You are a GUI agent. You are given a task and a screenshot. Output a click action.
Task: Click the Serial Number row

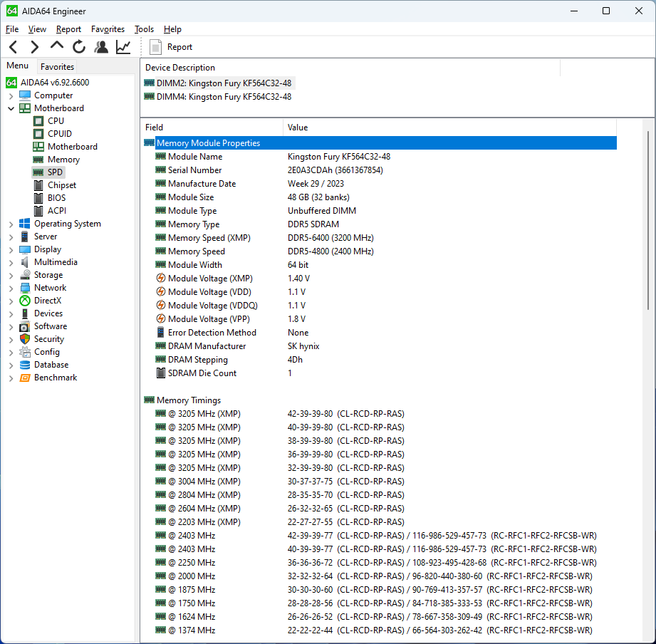coord(380,170)
